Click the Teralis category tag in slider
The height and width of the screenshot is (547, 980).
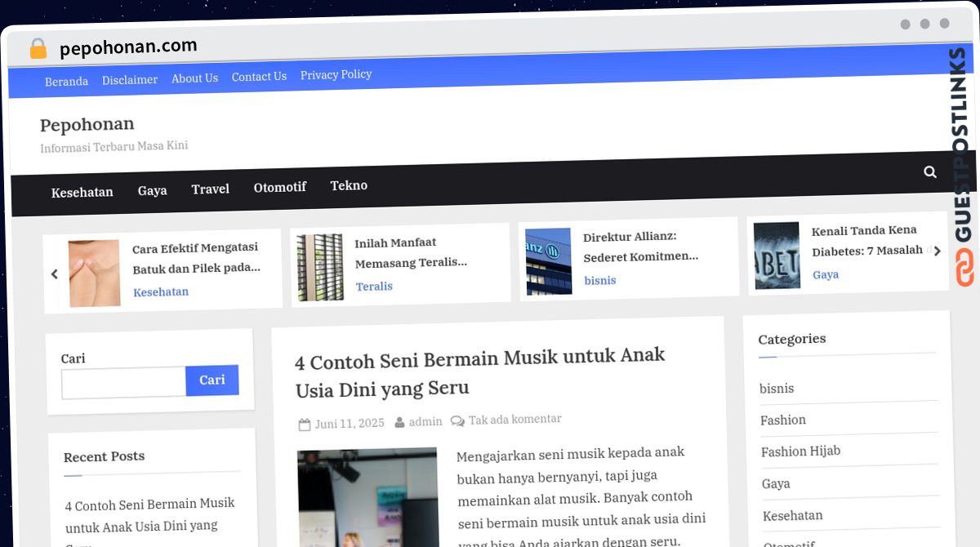374,287
